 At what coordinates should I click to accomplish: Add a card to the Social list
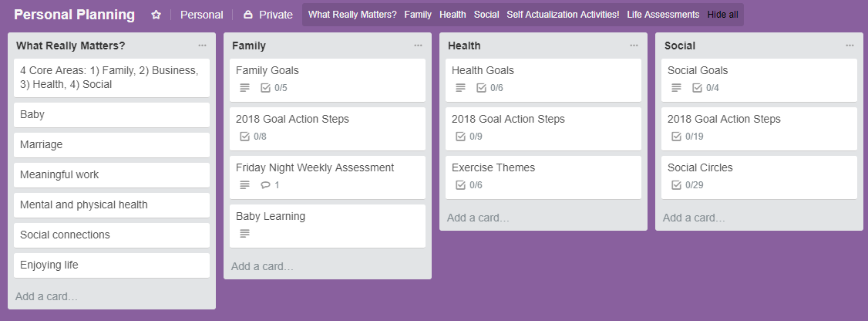(x=694, y=218)
